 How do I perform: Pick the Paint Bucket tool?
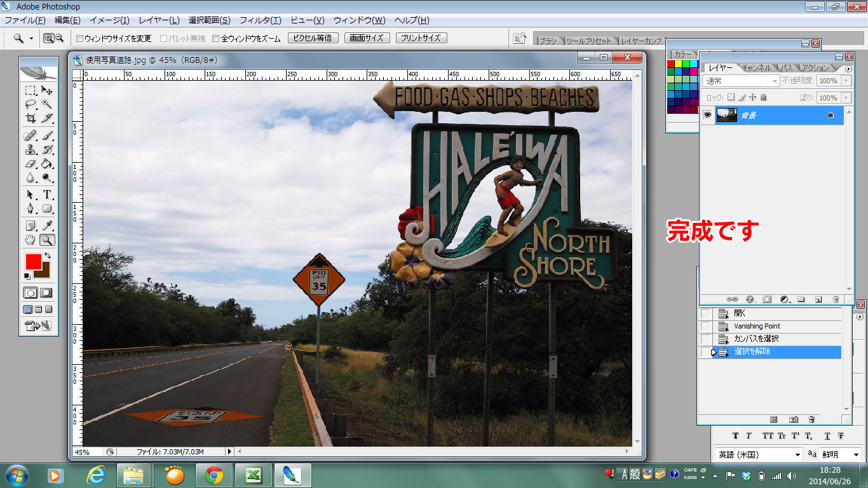[x=47, y=164]
